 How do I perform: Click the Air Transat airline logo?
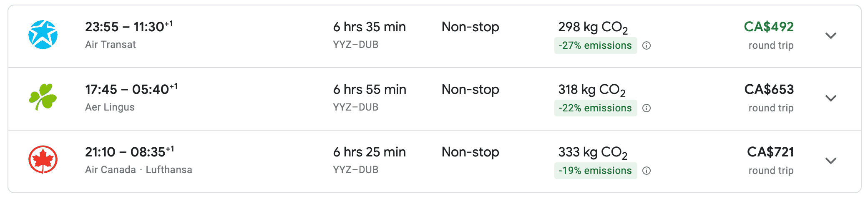click(x=43, y=35)
